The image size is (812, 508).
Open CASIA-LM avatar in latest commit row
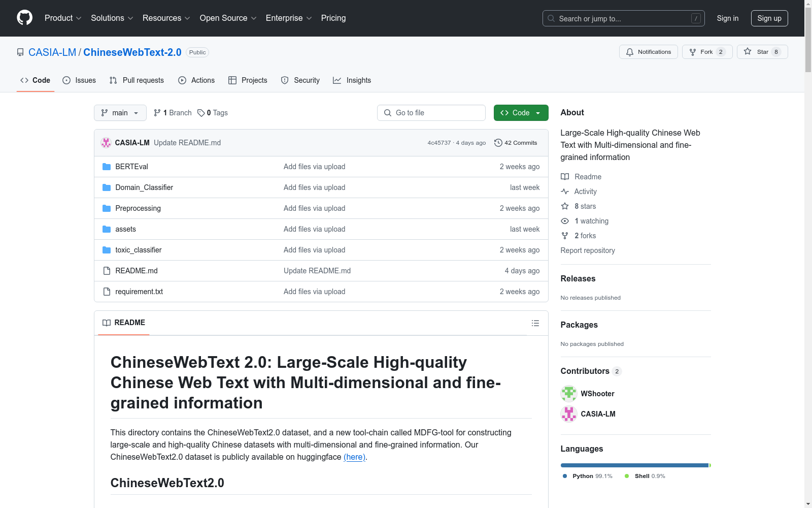click(x=106, y=143)
